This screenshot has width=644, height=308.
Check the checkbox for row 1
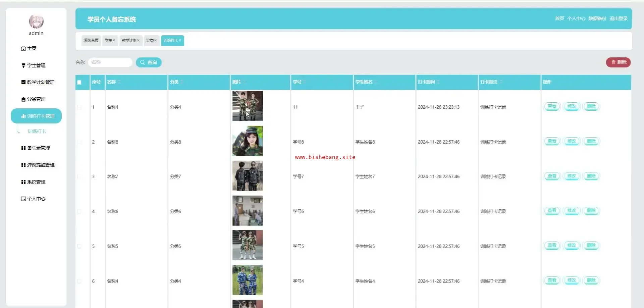click(79, 107)
